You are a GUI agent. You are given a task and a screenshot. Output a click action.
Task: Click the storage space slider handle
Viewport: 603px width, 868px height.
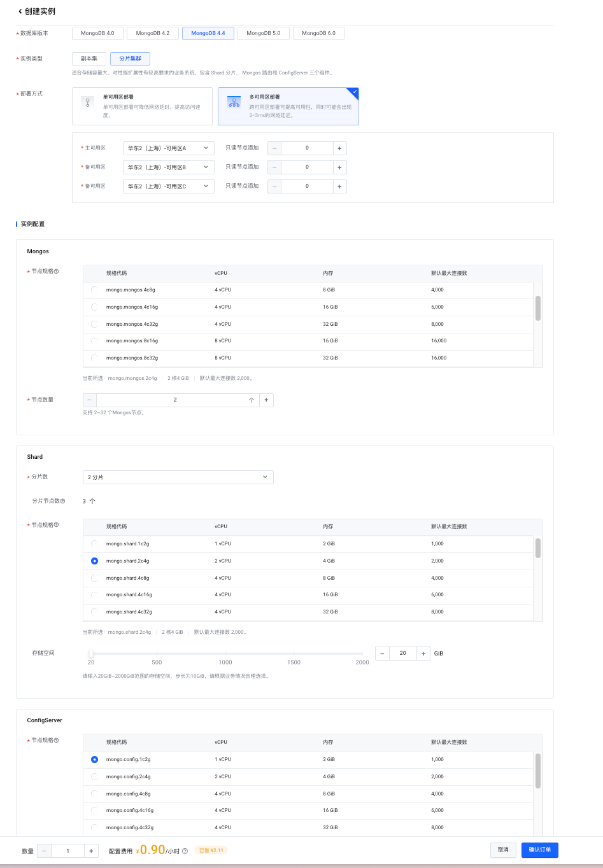click(x=90, y=653)
